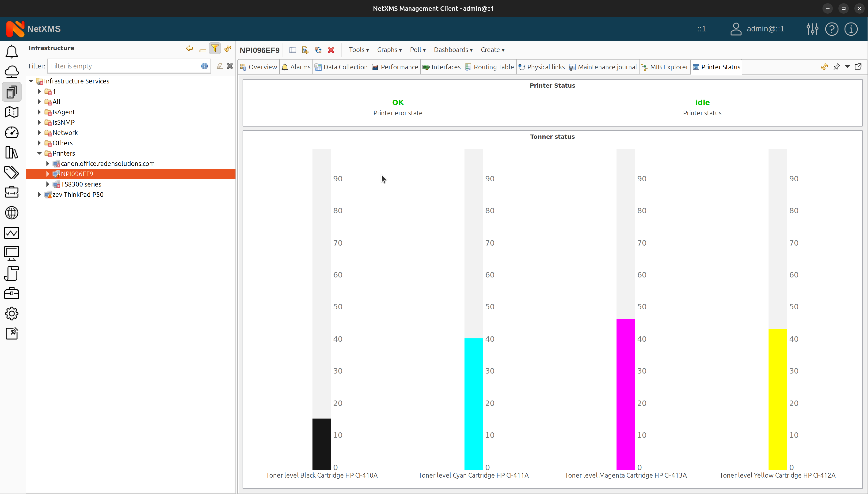
Task: Click the Poll menu button
Action: [x=417, y=49]
